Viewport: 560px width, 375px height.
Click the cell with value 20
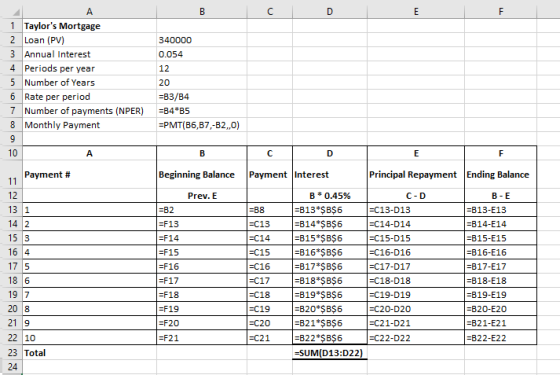(201, 82)
